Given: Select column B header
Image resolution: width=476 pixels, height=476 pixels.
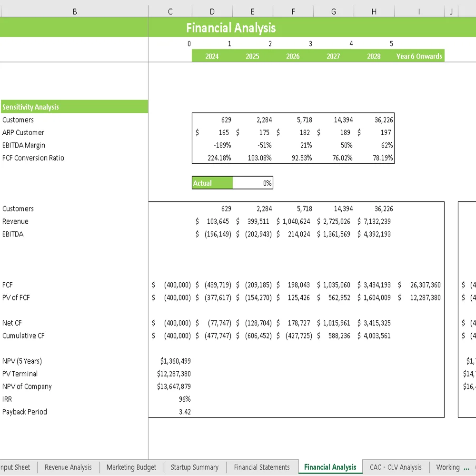Looking at the screenshot, I should (74, 11).
